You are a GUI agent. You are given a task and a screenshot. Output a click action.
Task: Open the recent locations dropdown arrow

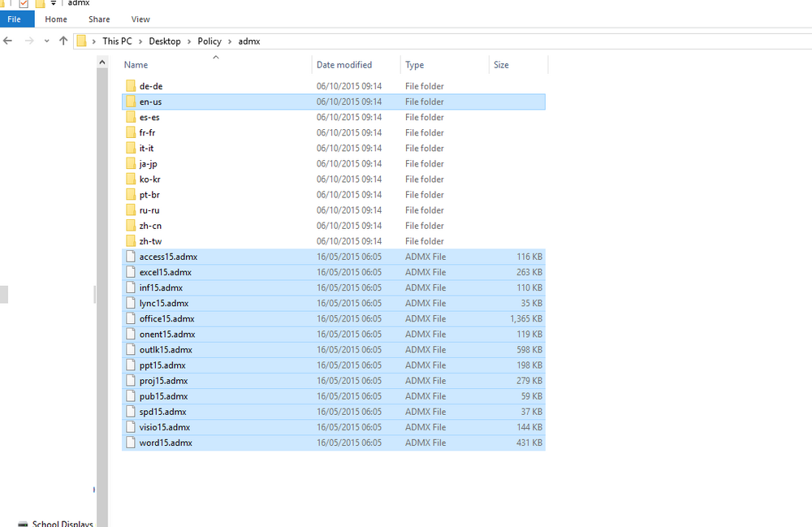46,41
